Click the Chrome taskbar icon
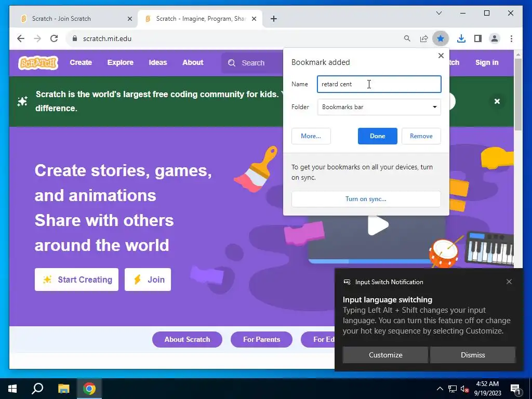 [89, 389]
